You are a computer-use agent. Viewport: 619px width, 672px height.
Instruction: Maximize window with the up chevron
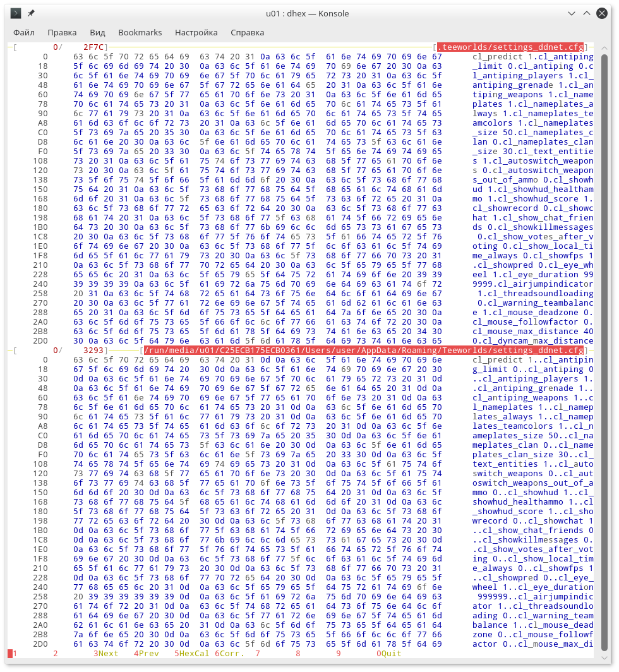[x=586, y=13]
